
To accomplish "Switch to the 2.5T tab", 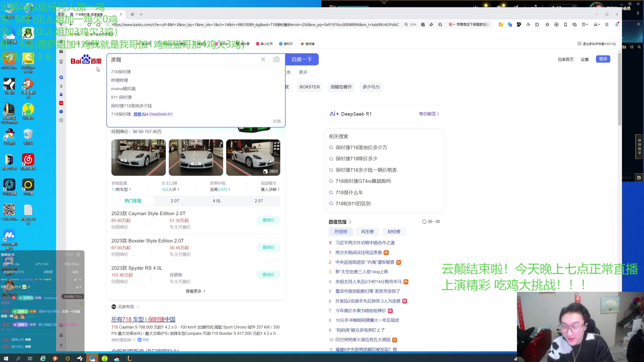I will pos(259,201).
